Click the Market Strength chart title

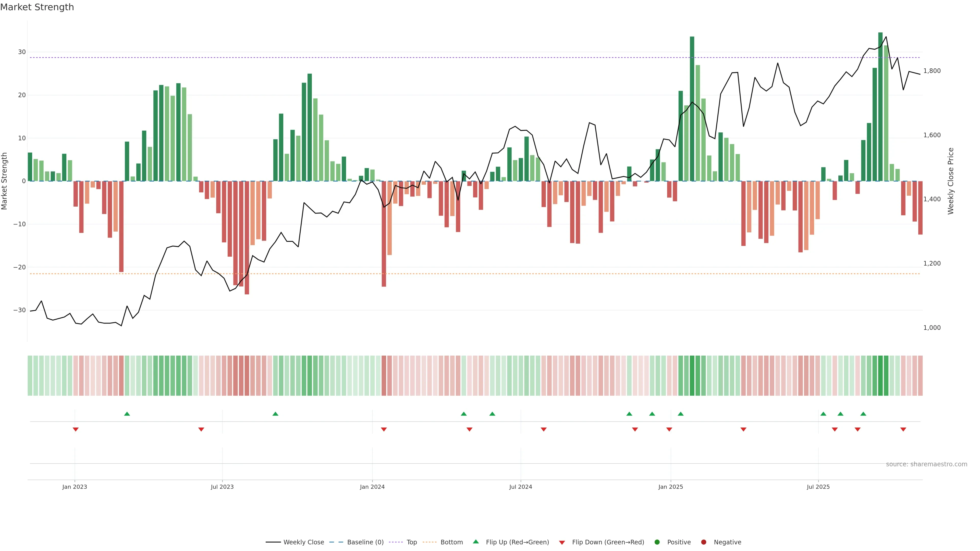(37, 7)
